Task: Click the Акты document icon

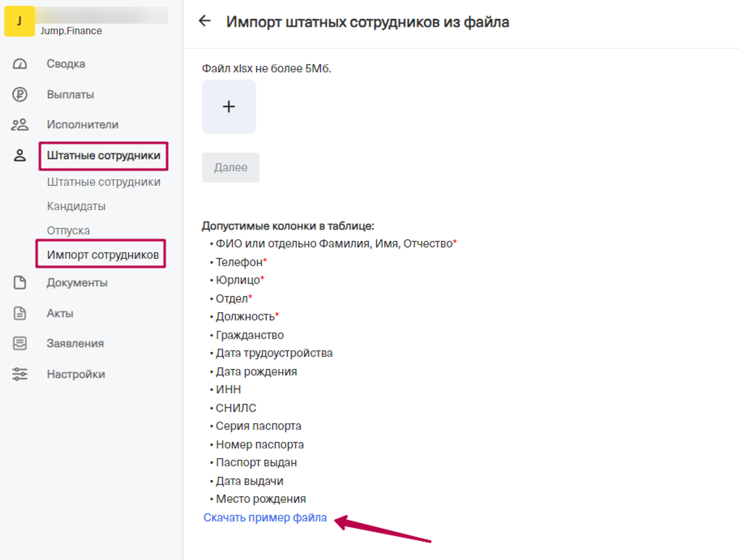Action: tap(20, 313)
